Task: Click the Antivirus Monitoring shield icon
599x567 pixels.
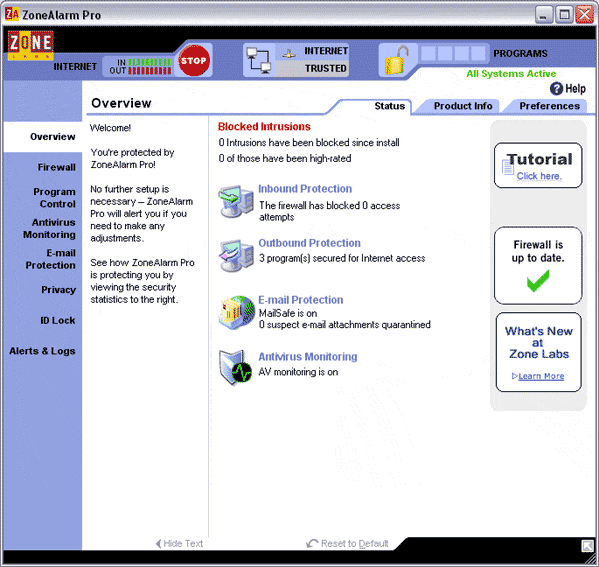Action: click(235, 368)
